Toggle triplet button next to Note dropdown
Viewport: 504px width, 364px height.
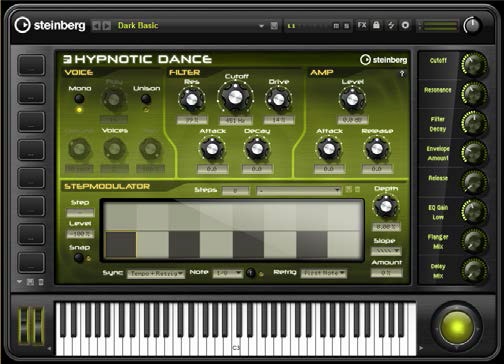click(251, 273)
